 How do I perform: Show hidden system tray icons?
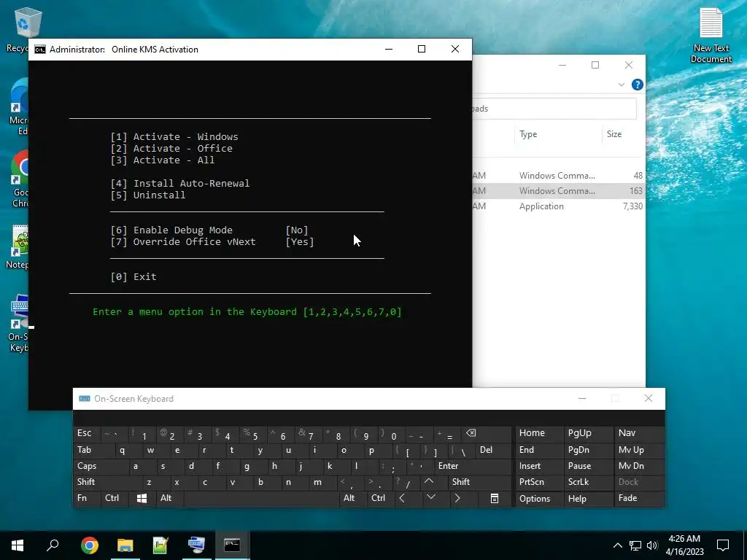click(x=617, y=545)
